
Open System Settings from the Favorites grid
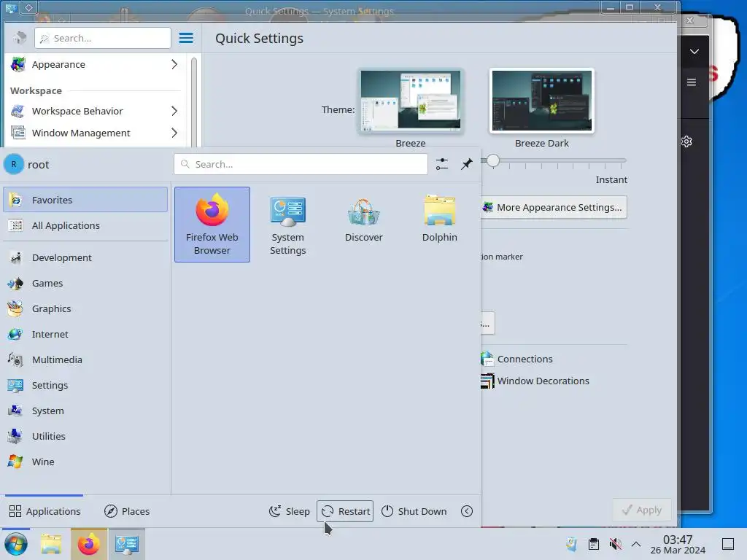tap(287, 225)
